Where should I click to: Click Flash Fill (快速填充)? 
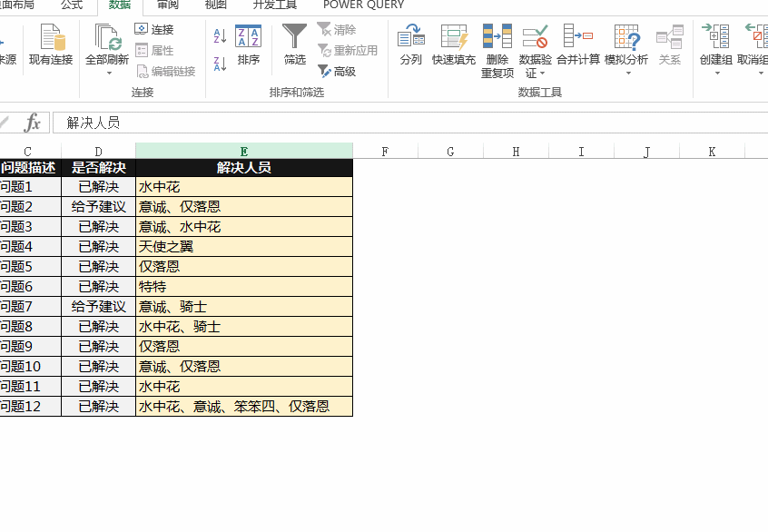tap(454, 44)
